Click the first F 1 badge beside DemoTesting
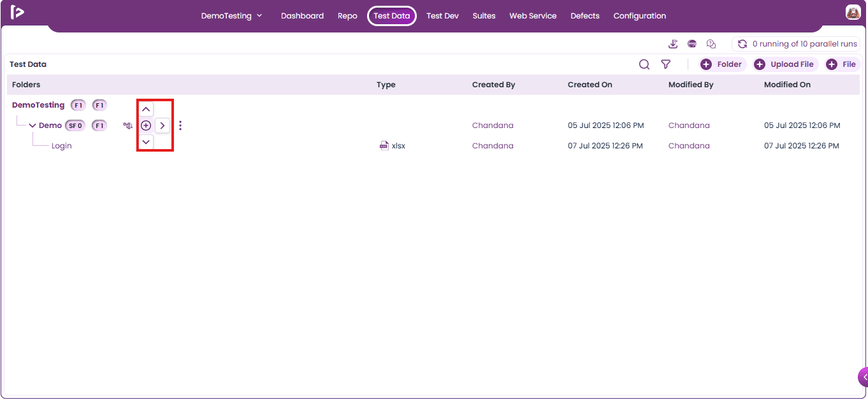 tap(78, 105)
